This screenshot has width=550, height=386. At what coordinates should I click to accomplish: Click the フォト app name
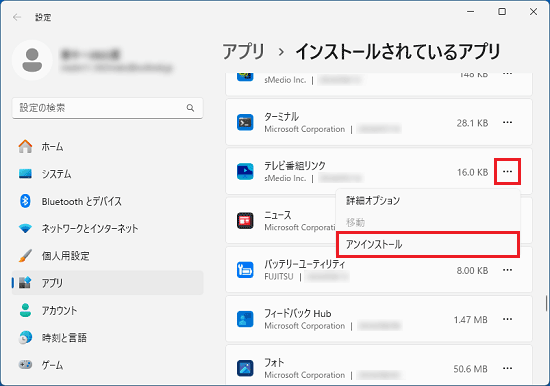click(x=274, y=362)
